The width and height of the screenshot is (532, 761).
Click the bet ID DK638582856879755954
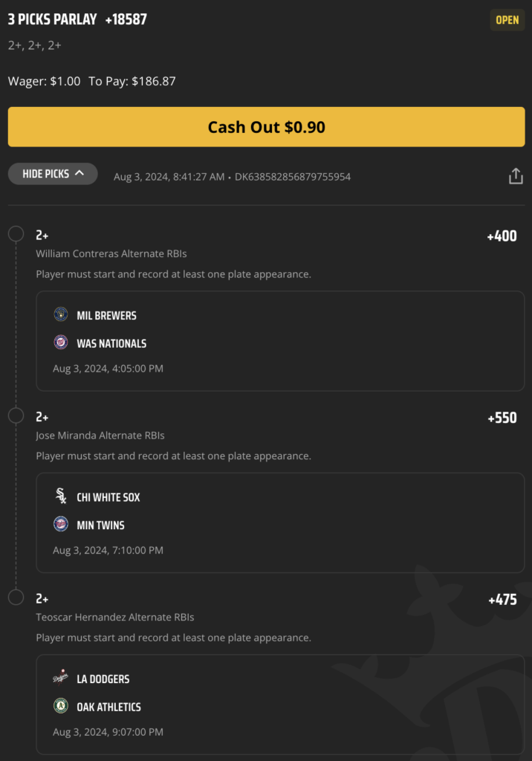(x=292, y=177)
